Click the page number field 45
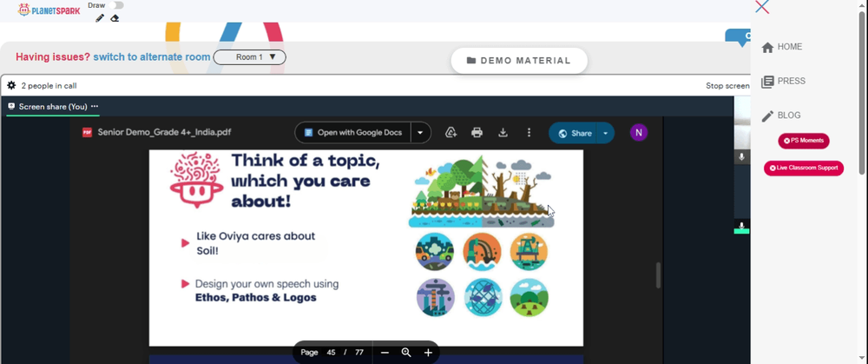 (x=331, y=353)
